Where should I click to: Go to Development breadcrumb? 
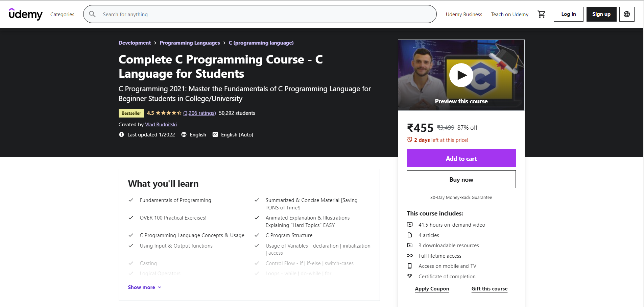135,43
